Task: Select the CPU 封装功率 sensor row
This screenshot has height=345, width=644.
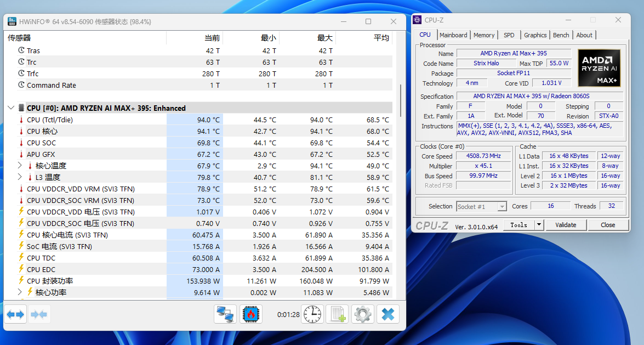Action: pos(198,281)
